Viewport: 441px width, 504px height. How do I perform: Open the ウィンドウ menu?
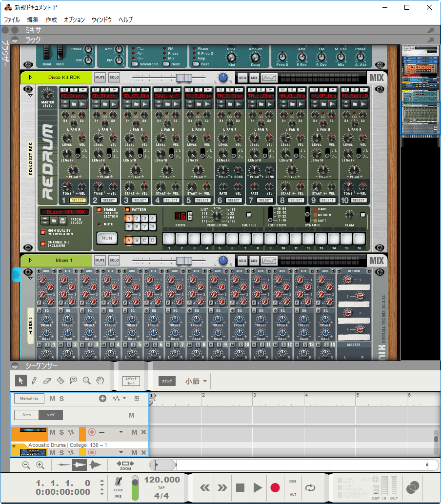[x=101, y=20]
